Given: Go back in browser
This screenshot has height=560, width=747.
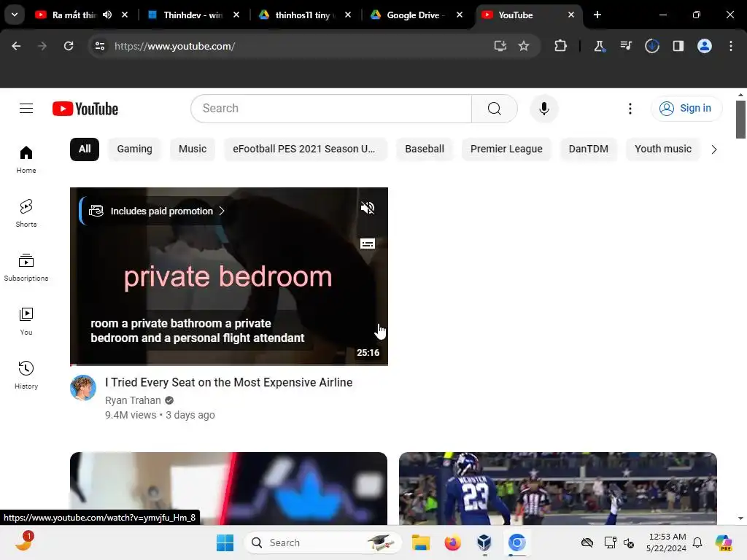Looking at the screenshot, I should tap(16, 46).
